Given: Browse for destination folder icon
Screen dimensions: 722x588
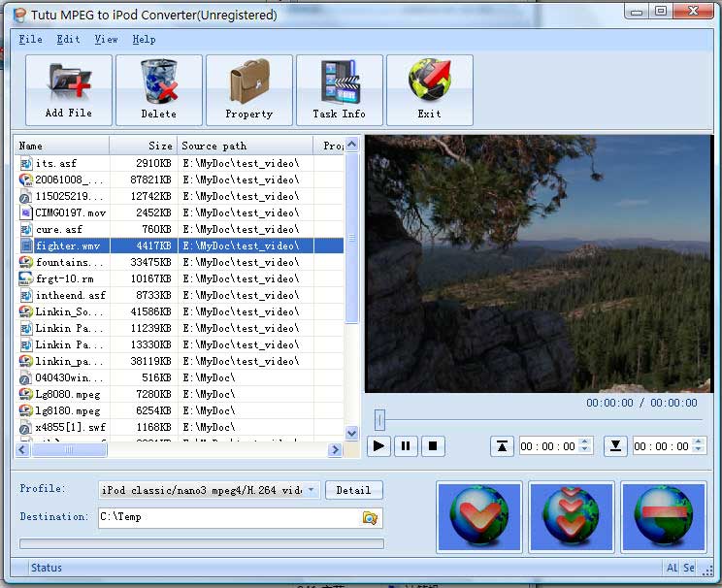Looking at the screenshot, I should coord(370,518).
